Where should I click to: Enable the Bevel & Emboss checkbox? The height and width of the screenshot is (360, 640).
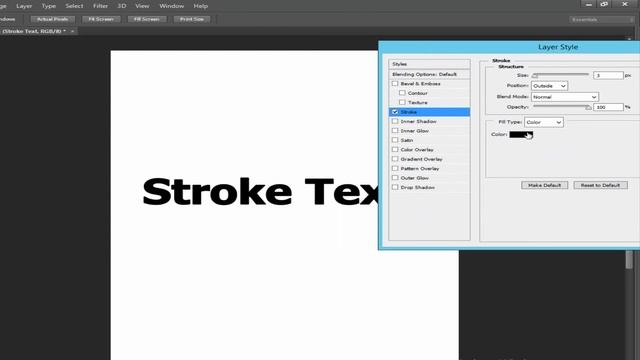click(395, 84)
